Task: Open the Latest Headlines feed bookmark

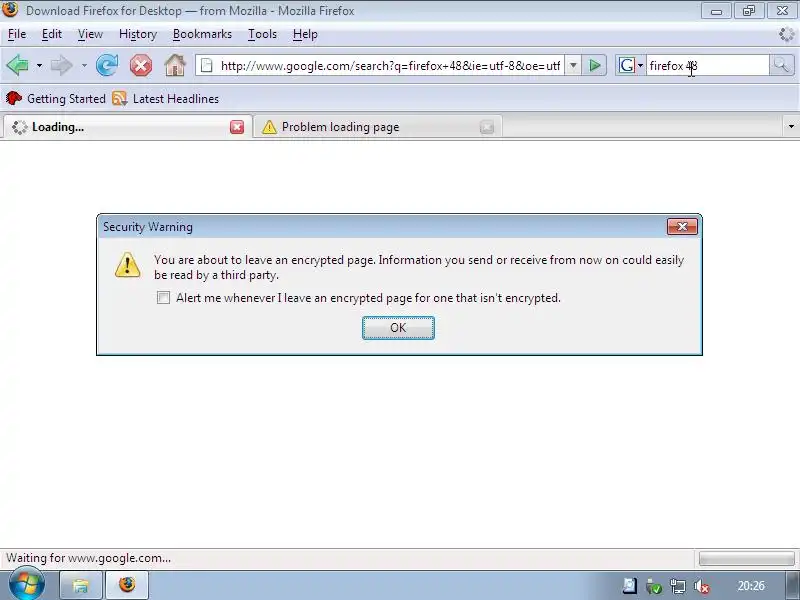Action: tap(165, 98)
